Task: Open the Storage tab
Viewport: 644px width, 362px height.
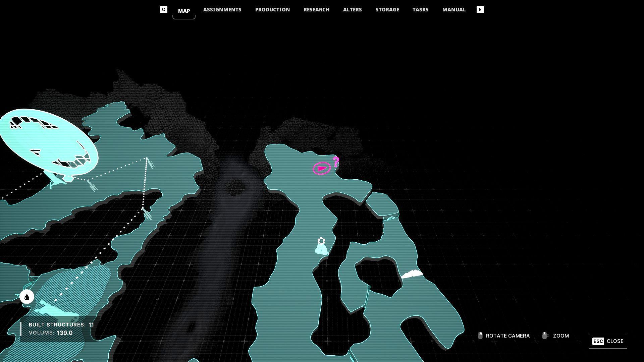Action: click(x=387, y=10)
